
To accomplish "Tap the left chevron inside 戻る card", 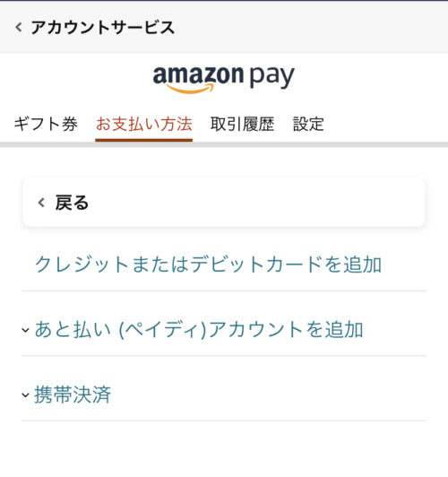I will (41, 203).
